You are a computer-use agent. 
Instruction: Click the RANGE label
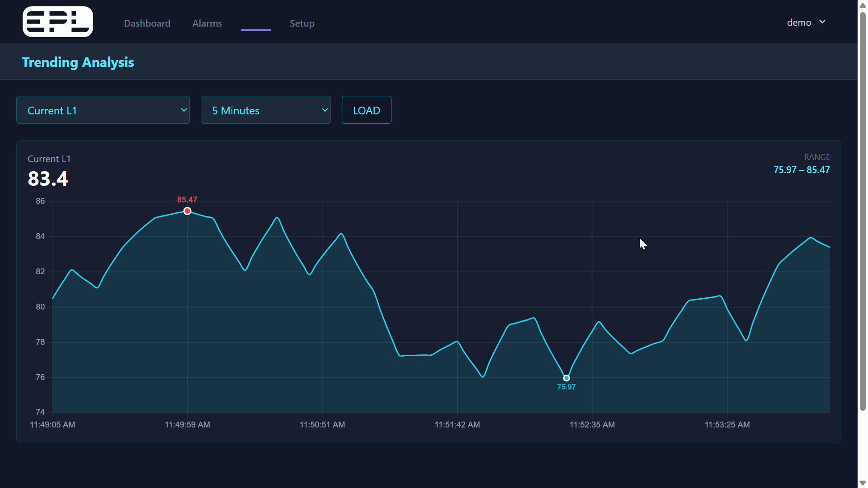point(817,157)
